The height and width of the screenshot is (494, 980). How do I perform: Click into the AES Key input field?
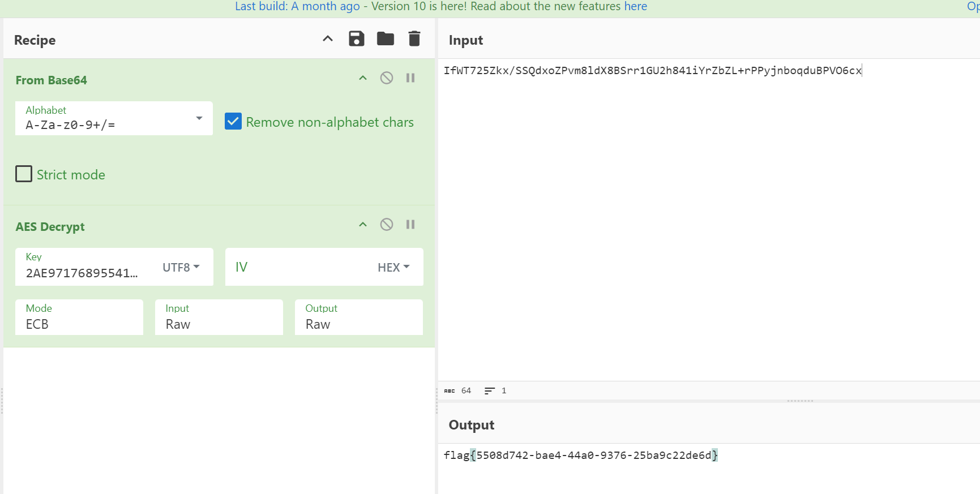(x=82, y=273)
